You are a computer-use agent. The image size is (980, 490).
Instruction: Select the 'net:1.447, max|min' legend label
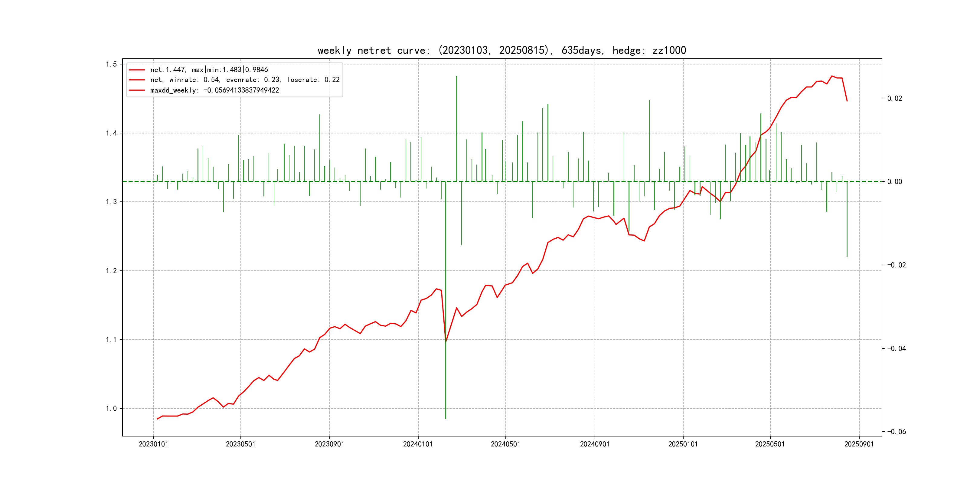point(209,70)
